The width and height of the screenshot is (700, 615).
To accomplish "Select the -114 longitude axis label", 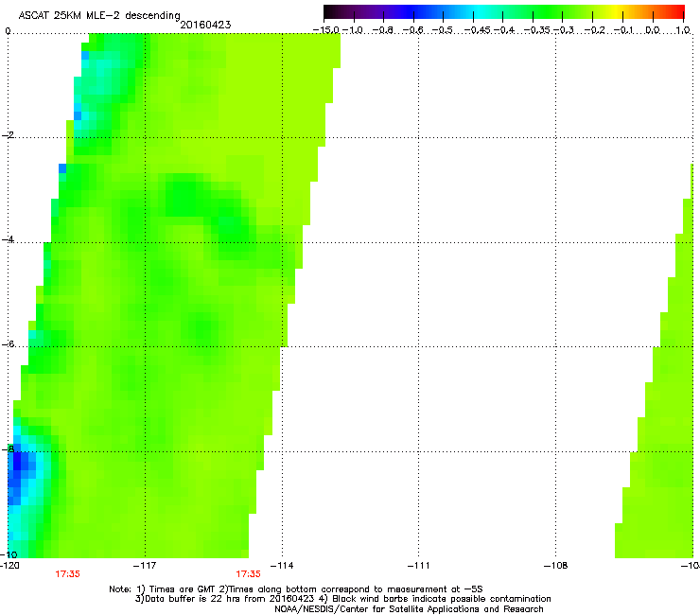I will [282, 566].
